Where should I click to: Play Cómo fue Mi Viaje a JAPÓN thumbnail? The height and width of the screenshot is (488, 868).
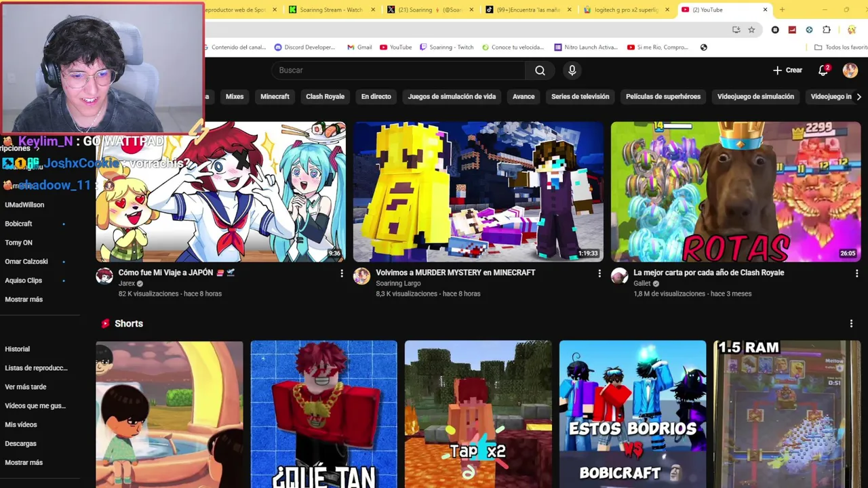[x=221, y=192]
